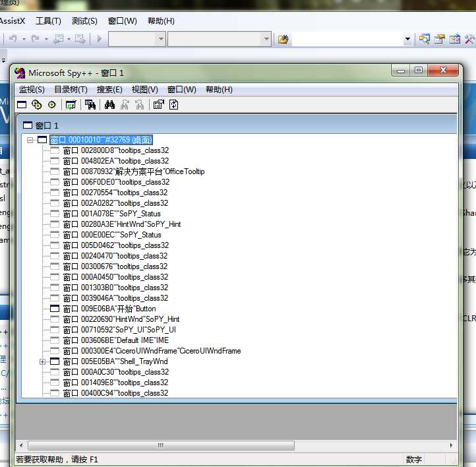
Task: Click the horizontal scrollbar right arrow
Action: pyautogui.click(x=451, y=445)
